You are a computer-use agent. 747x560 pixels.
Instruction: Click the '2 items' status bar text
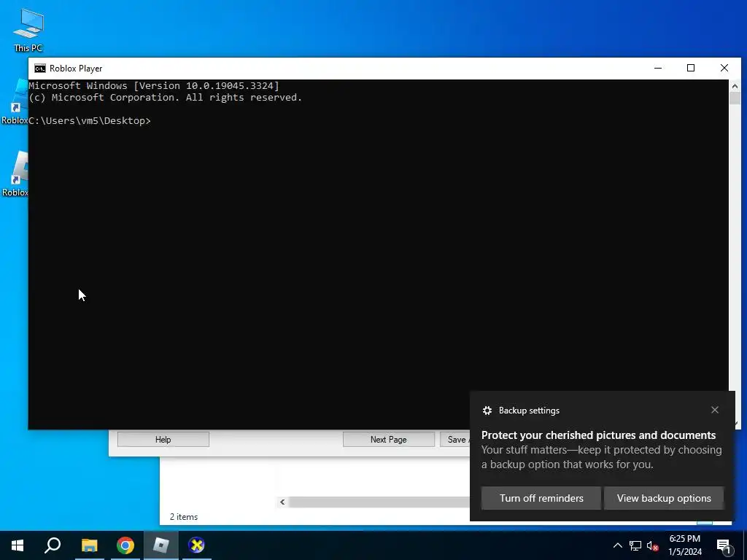coord(183,517)
